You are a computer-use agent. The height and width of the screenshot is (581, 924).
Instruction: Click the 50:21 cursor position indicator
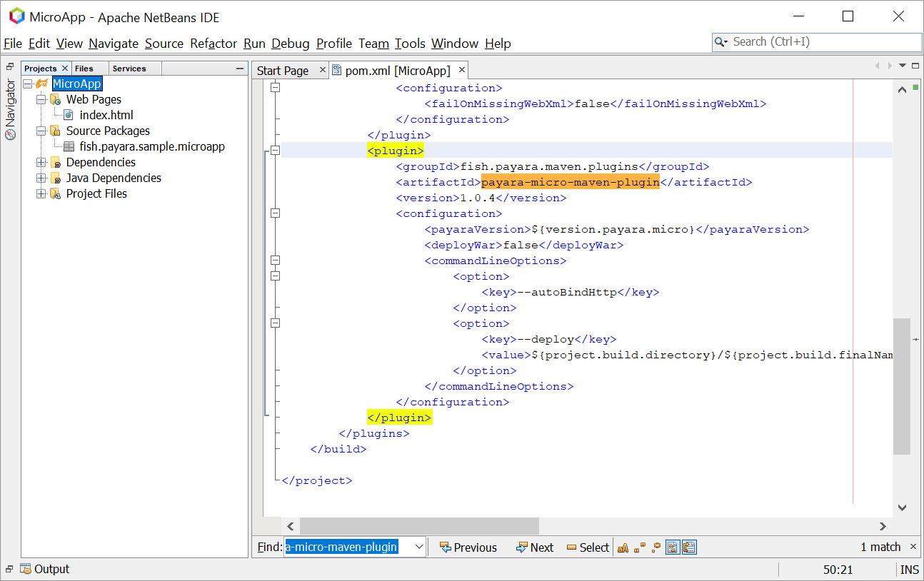(838, 569)
